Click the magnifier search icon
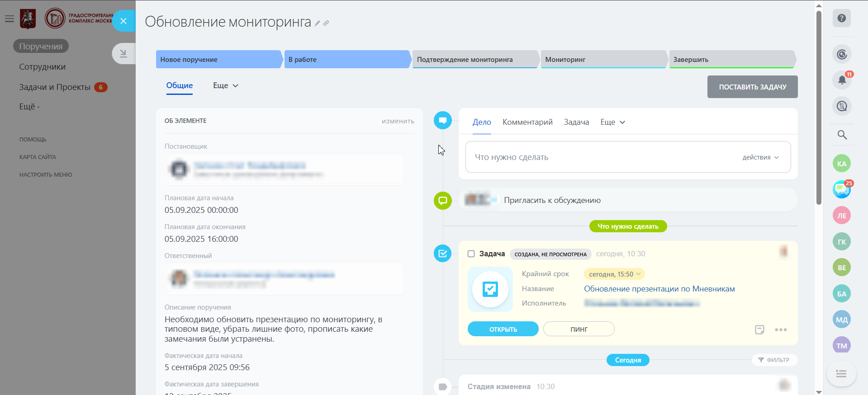The image size is (868, 395). 842,135
